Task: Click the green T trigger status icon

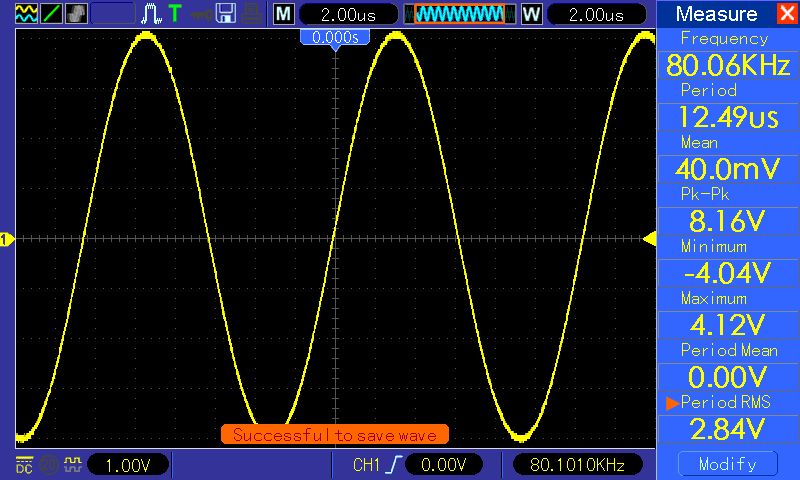Action: click(175, 14)
